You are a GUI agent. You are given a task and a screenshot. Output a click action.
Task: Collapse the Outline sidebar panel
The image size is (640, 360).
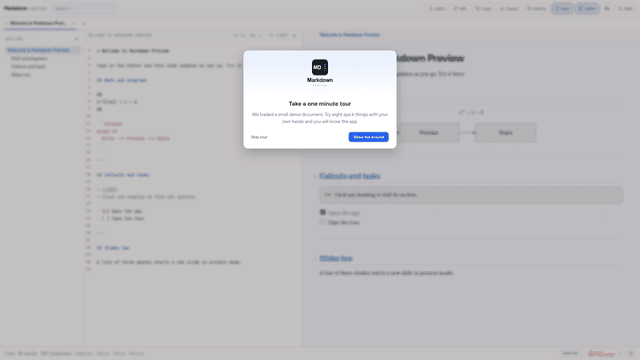coord(76,39)
